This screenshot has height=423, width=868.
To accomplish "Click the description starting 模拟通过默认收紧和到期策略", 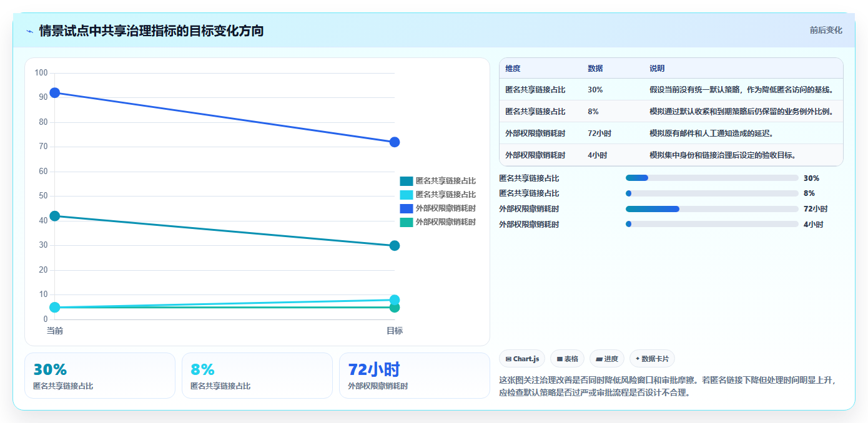I will coord(741,112).
